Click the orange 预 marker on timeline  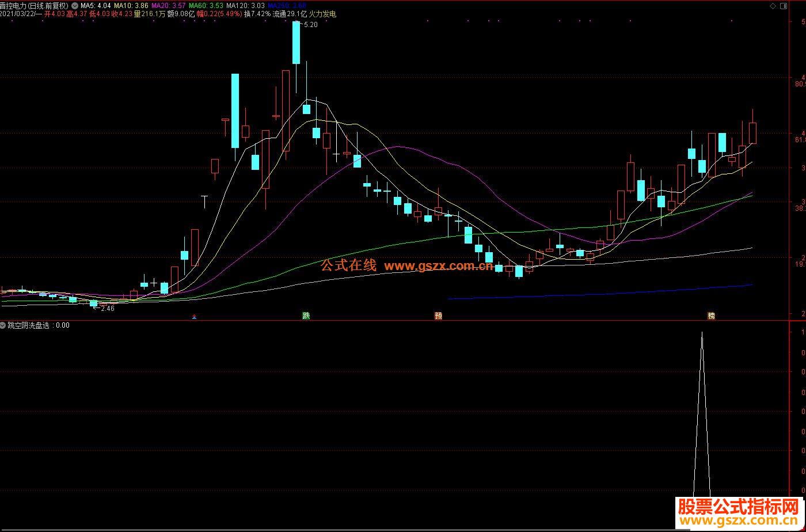click(438, 316)
